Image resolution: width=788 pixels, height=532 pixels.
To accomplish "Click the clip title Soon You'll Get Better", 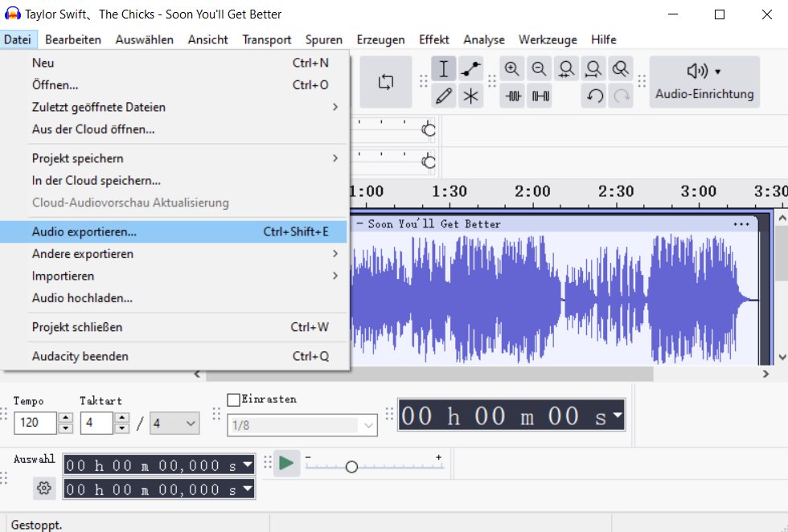I will 434,224.
